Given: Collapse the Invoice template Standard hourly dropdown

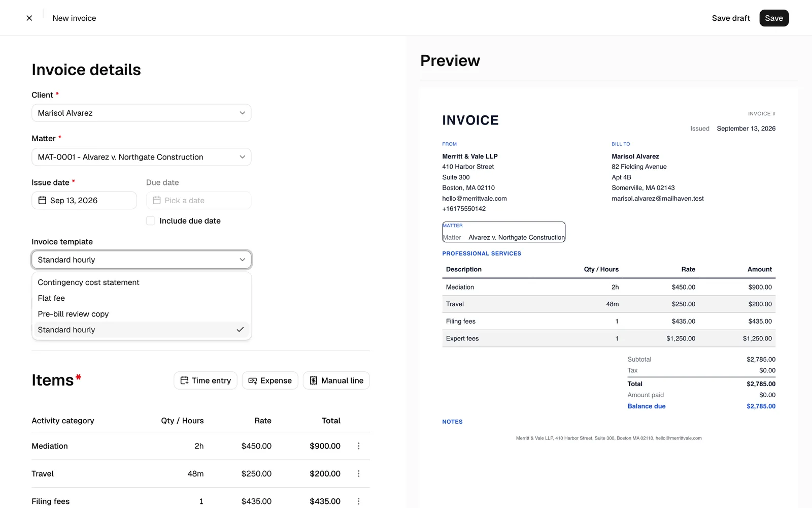Looking at the screenshot, I should 142,260.
